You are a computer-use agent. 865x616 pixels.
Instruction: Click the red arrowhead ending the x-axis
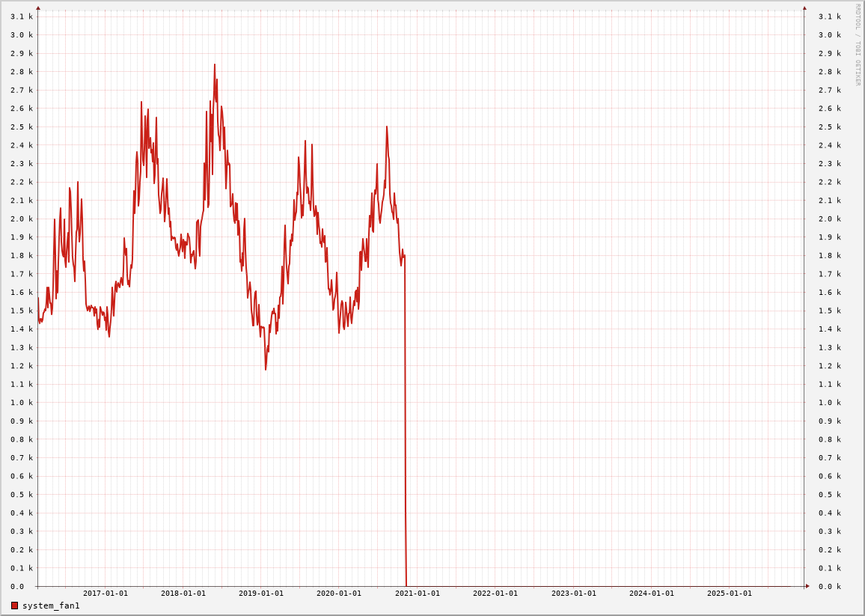[807, 586]
